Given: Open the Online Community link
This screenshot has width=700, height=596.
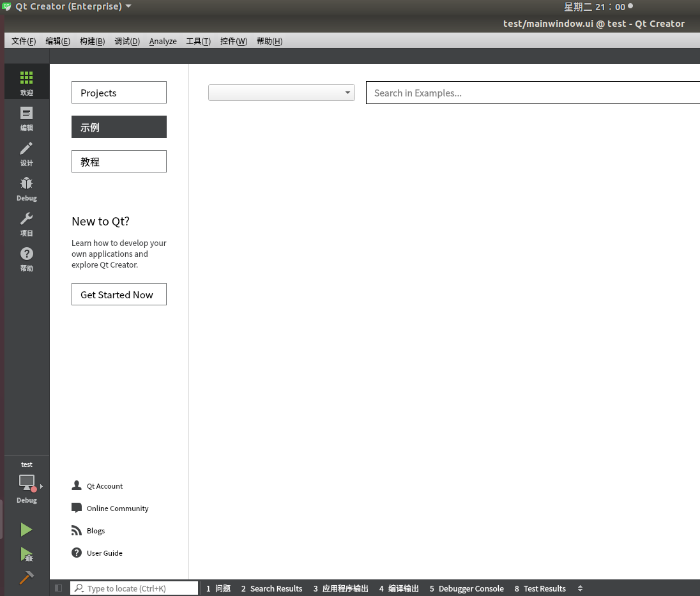Looking at the screenshot, I should (x=118, y=508).
